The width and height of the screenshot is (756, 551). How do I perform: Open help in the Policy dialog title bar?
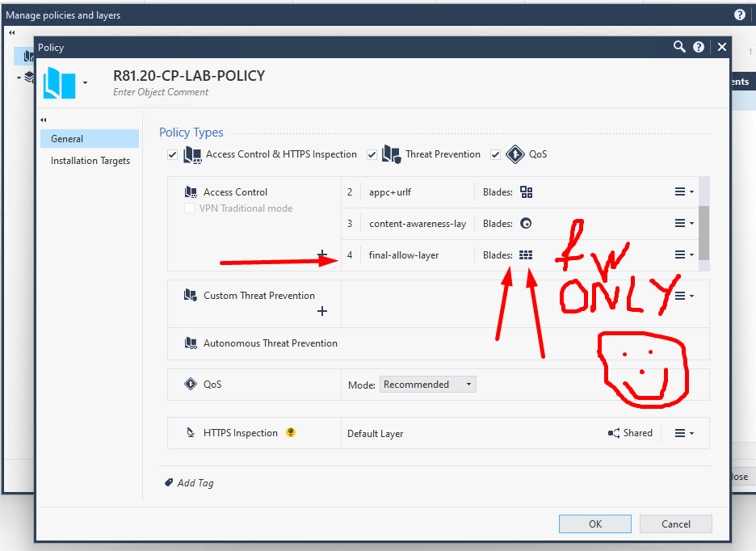[x=699, y=47]
